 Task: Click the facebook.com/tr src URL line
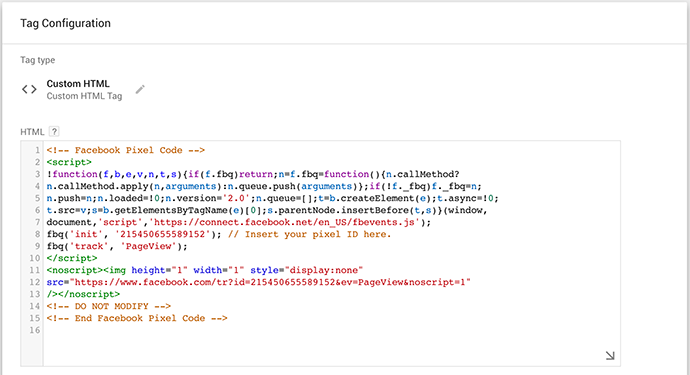(259, 282)
